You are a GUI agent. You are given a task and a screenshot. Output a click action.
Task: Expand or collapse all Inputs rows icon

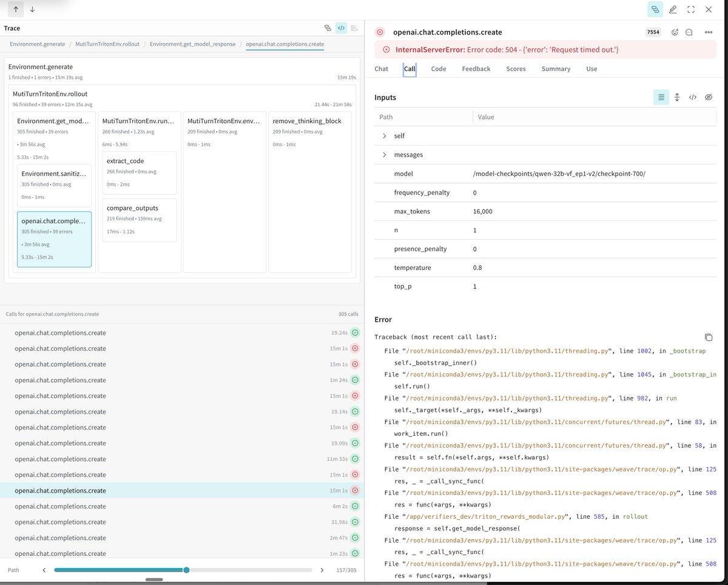(677, 97)
